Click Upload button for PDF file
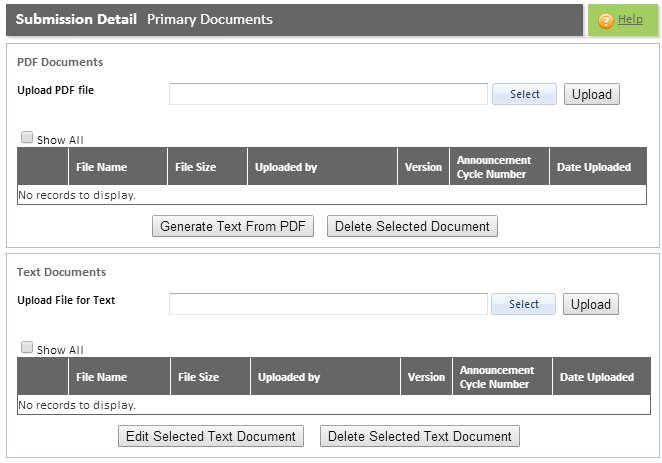The width and height of the screenshot is (662, 463). pyautogui.click(x=591, y=94)
